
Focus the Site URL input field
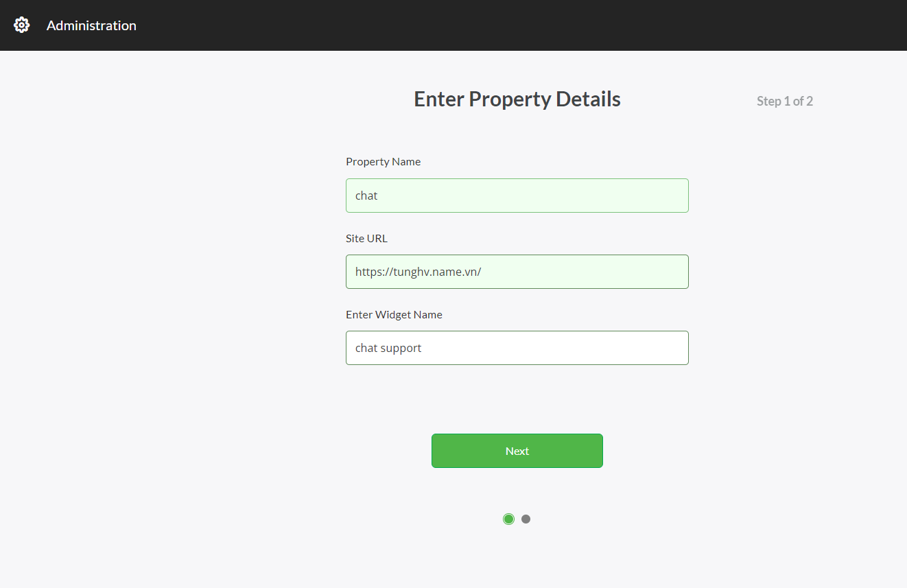(517, 272)
